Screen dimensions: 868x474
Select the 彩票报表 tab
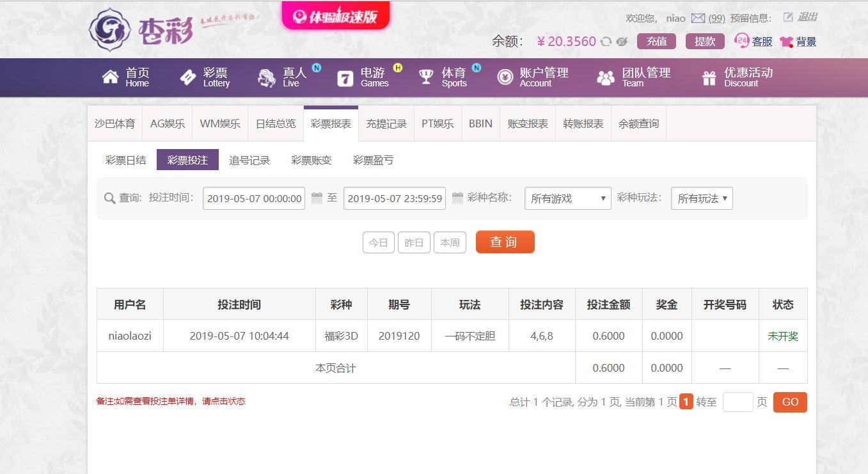tap(331, 123)
